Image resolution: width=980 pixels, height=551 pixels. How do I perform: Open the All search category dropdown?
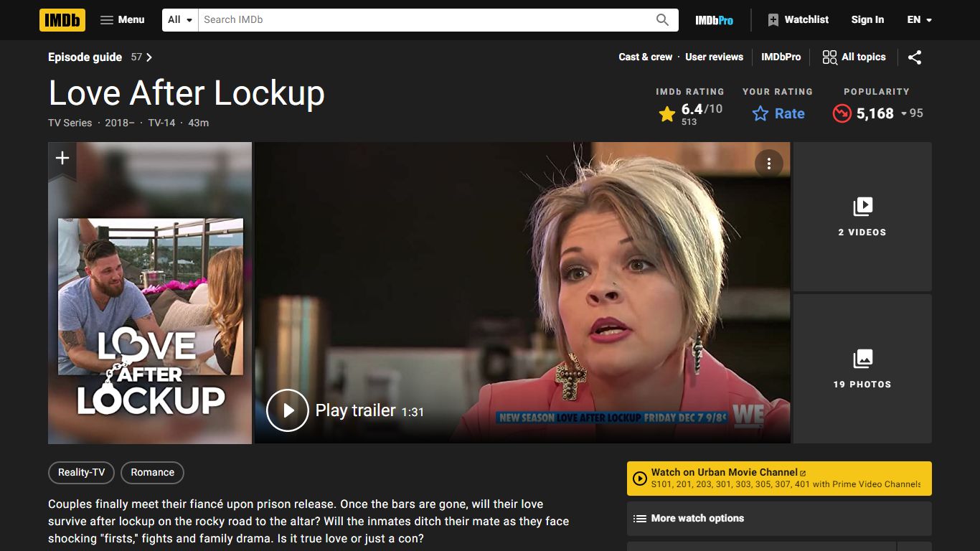pos(180,20)
